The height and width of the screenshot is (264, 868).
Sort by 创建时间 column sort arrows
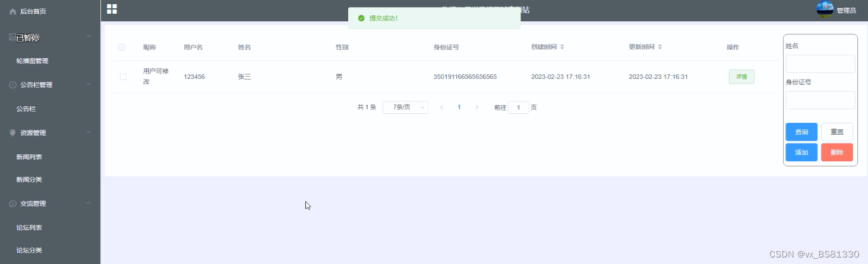562,47
